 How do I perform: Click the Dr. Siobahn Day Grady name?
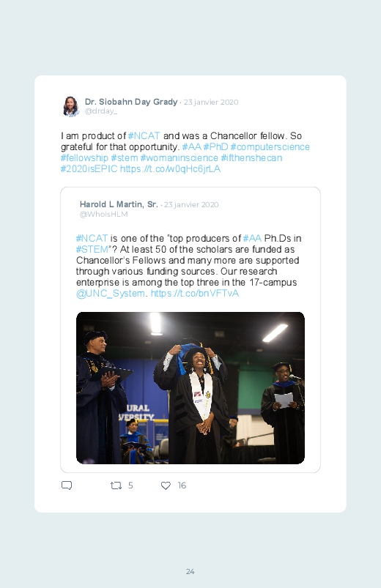pos(131,102)
